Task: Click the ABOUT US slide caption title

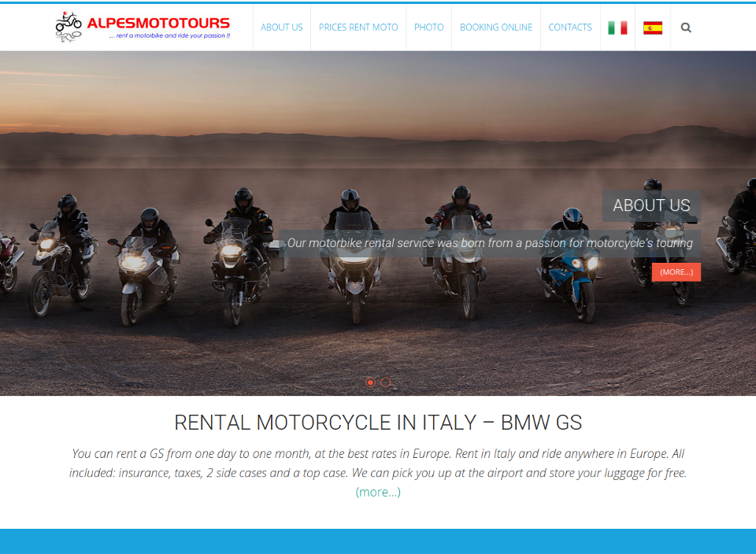Action: click(x=651, y=205)
